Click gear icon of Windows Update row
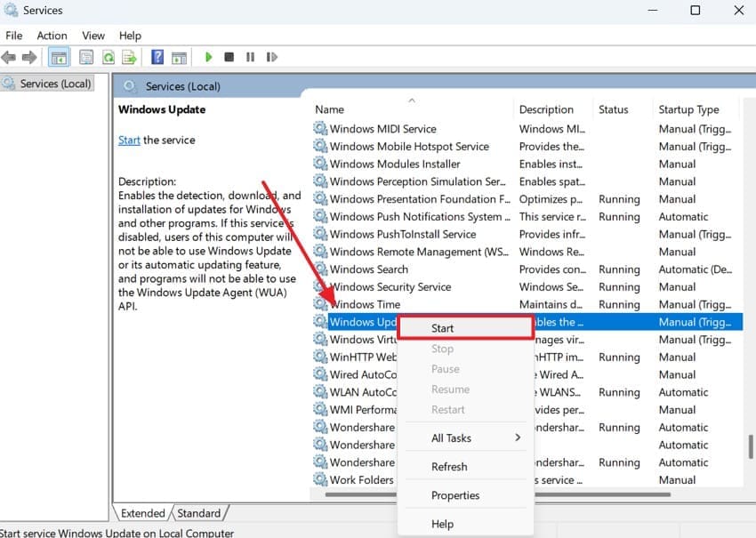The width and height of the screenshot is (756, 538). click(320, 321)
